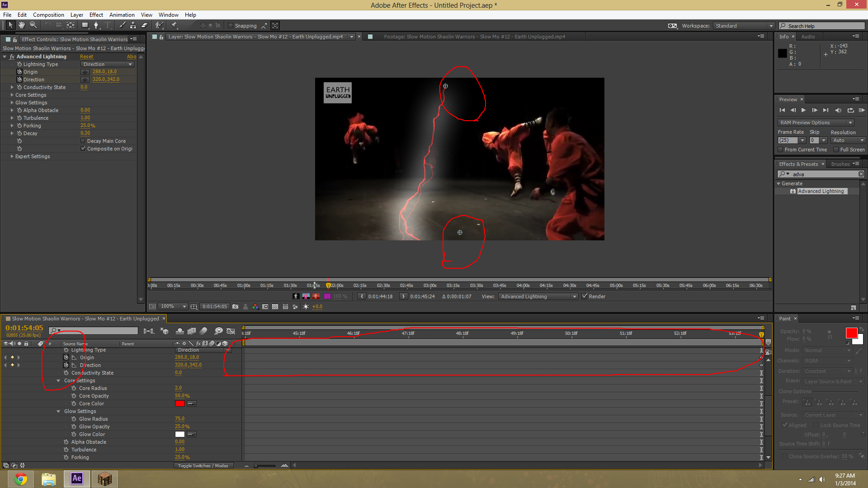This screenshot has height=488, width=868.
Task: Click the set out point button
Action: (x=404, y=296)
